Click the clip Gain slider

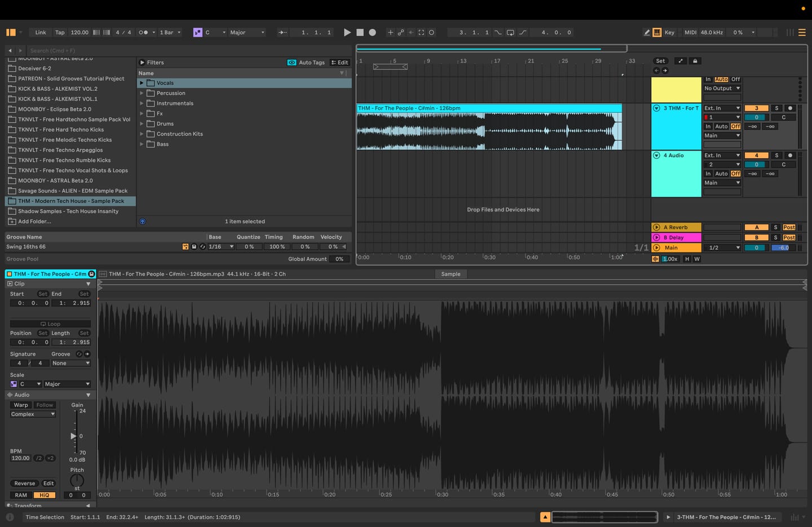(x=75, y=432)
